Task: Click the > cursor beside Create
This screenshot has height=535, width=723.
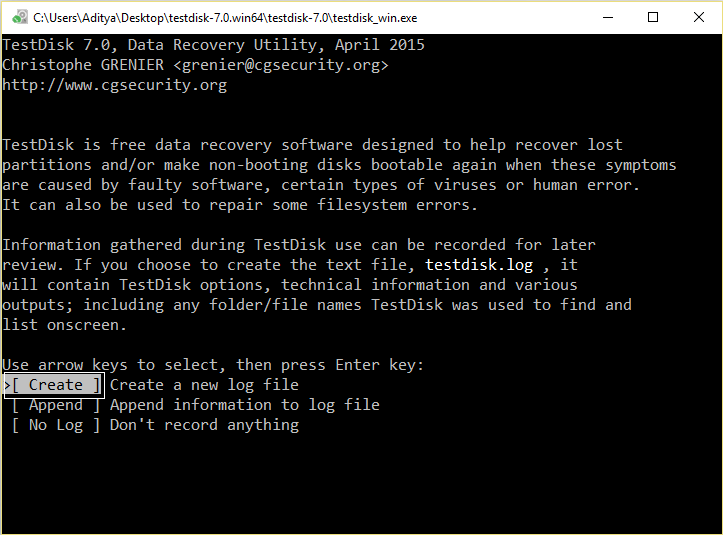Action: click(x=6, y=385)
